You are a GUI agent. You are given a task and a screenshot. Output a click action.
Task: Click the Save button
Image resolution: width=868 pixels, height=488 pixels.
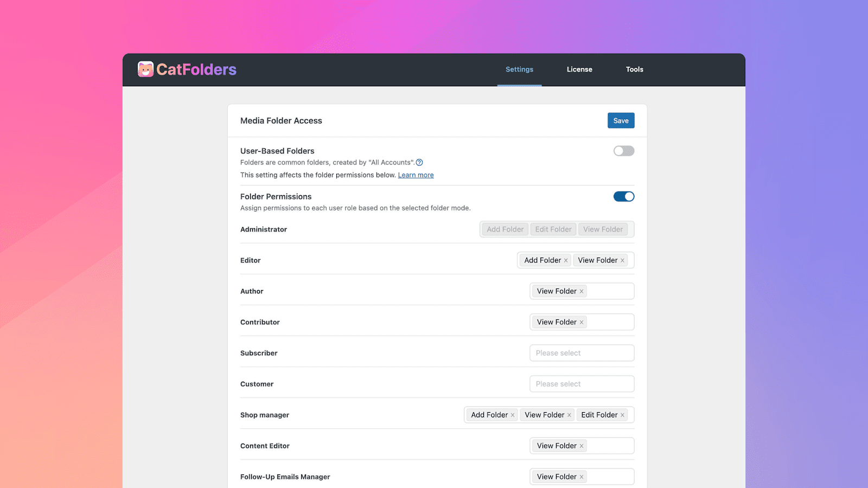coord(621,120)
